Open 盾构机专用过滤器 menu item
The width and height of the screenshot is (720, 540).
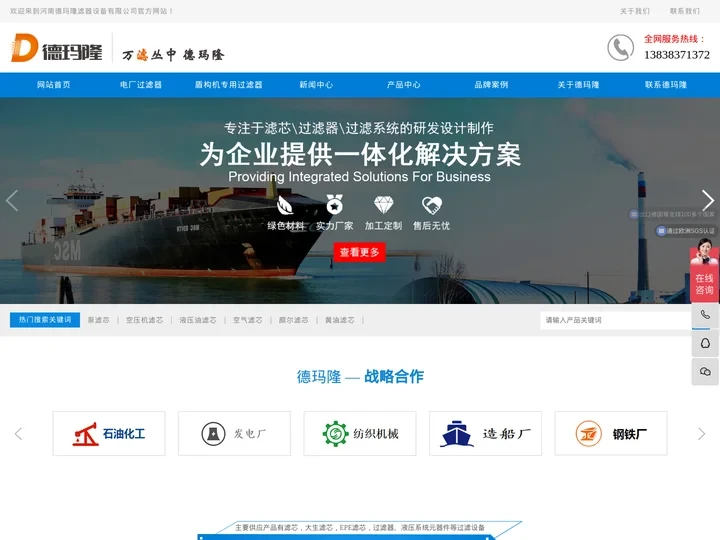click(229, 85)
